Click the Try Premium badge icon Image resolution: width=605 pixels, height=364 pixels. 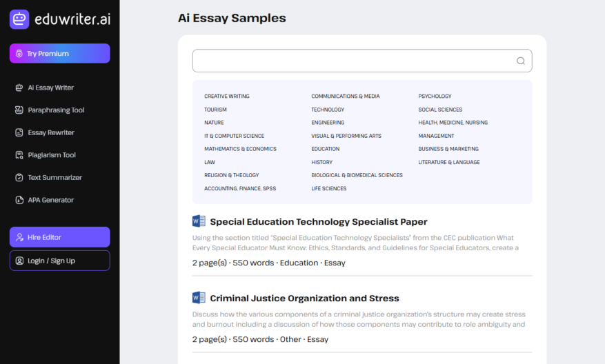[x=19, y=54]
